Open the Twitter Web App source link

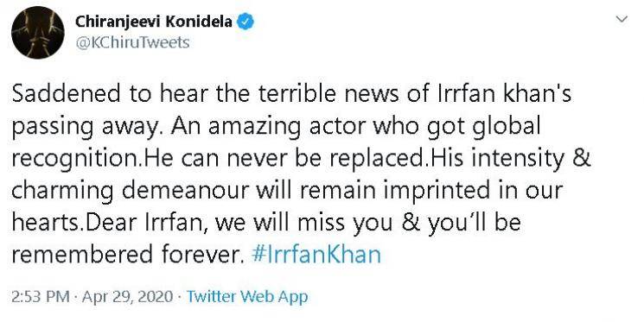(247, 297)
